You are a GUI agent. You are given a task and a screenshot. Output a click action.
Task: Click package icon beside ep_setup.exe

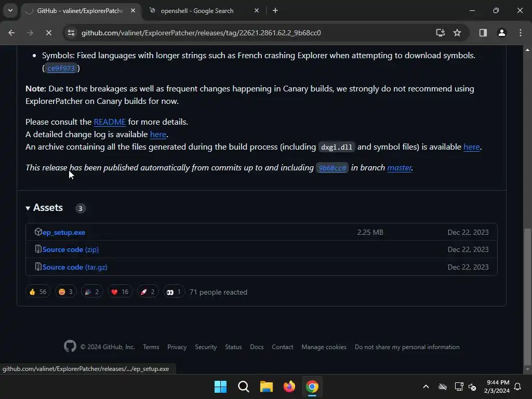click(x=38, y=232)
